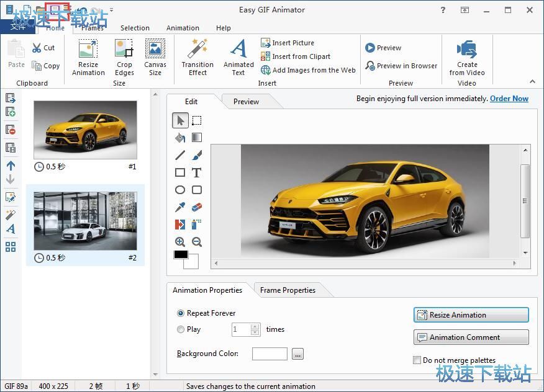
Task: Open background color picker via ellipsis button
Action: (x=297, y=354)
